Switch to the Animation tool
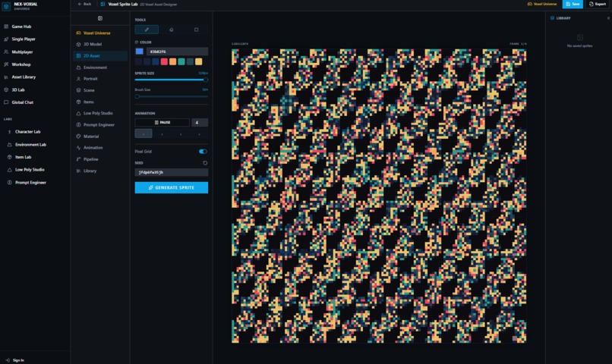 pos(100,148)
